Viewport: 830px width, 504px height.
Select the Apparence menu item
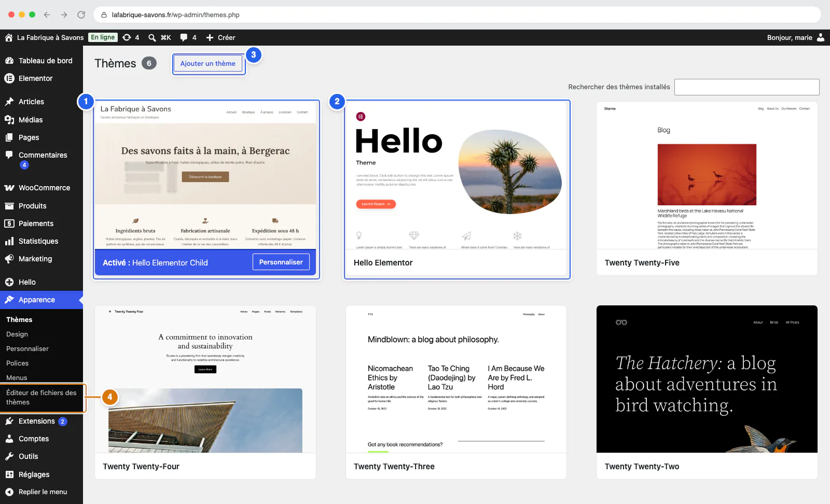click(x=41, y=300)
